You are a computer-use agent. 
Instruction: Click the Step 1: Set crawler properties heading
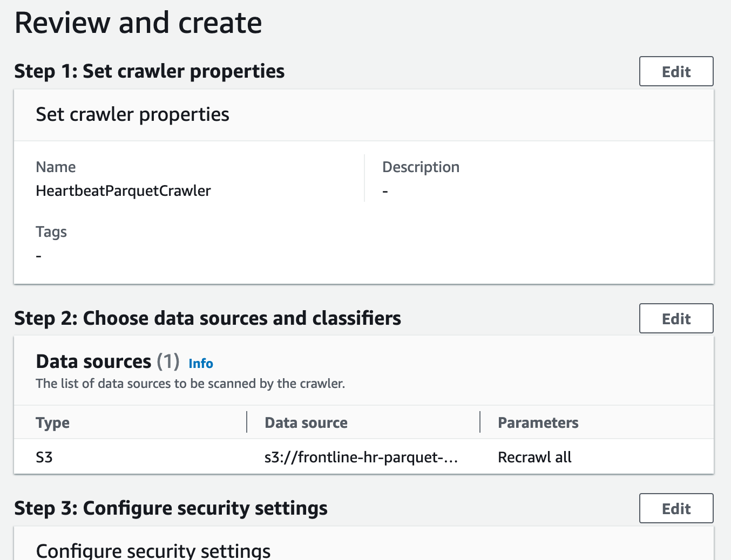[149, 71]
